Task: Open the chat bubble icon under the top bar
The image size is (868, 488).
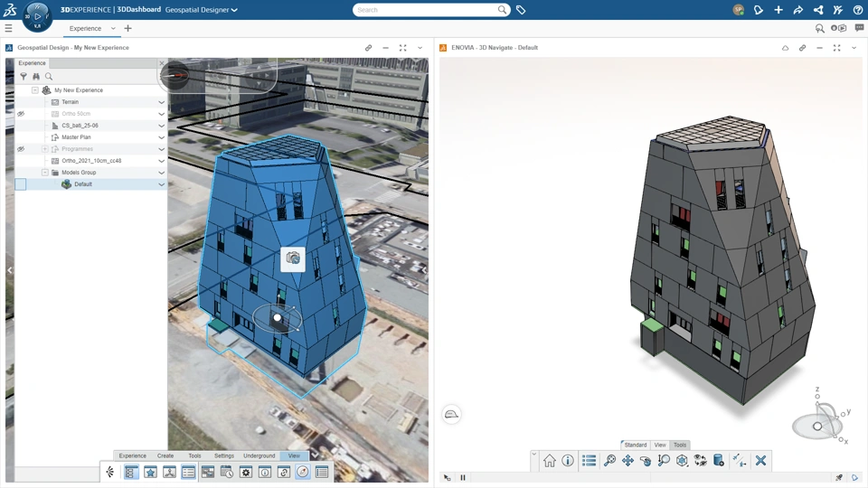Action: (859, 28)
